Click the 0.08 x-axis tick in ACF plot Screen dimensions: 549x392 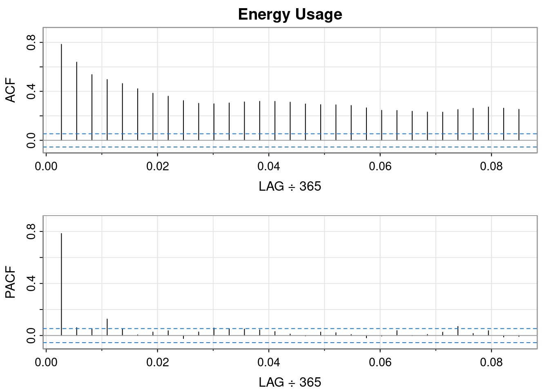tap(491, 167)
